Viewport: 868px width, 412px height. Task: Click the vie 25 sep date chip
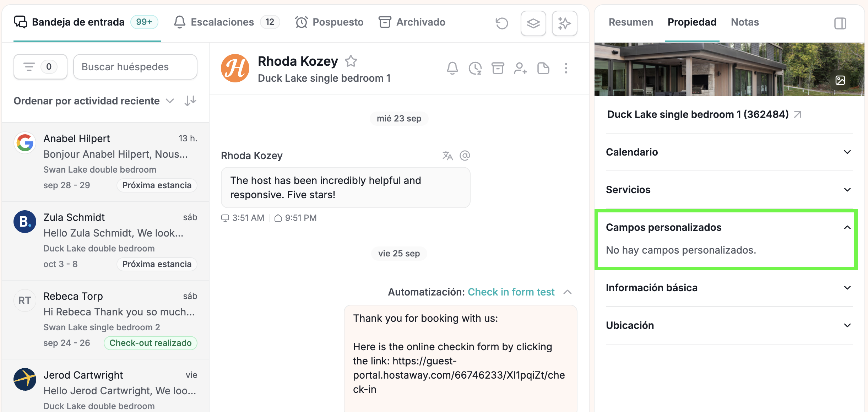click(x=399, y=254)
